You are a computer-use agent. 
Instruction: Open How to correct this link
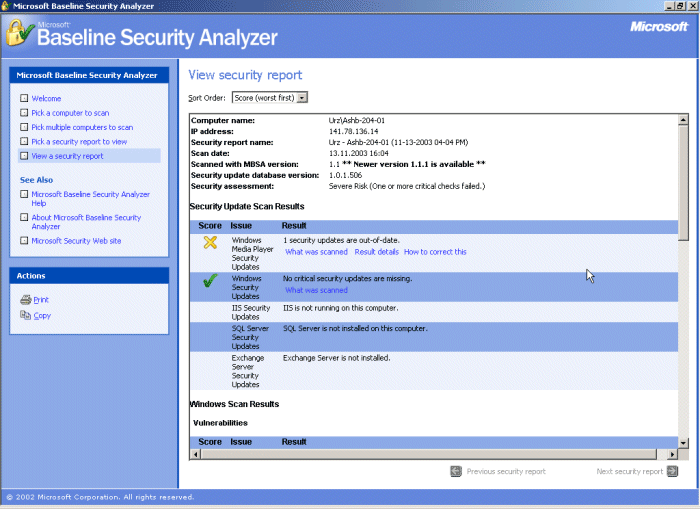tap(435, 251)
